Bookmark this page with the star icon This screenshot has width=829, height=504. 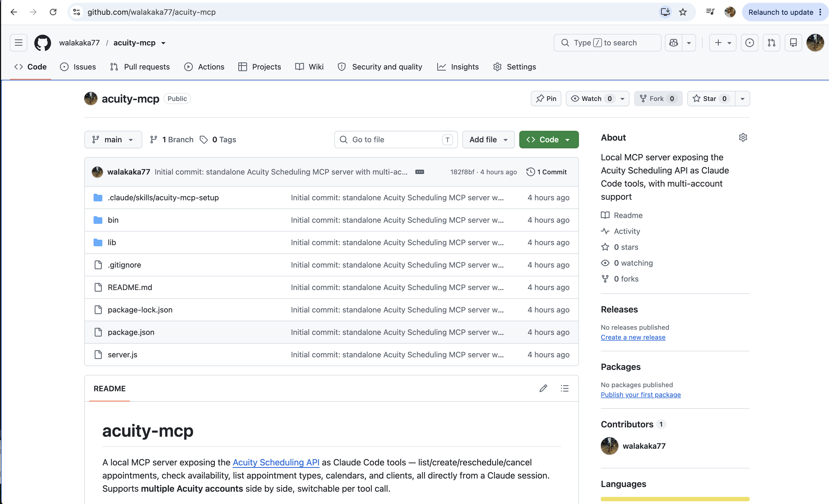(683, 12)
